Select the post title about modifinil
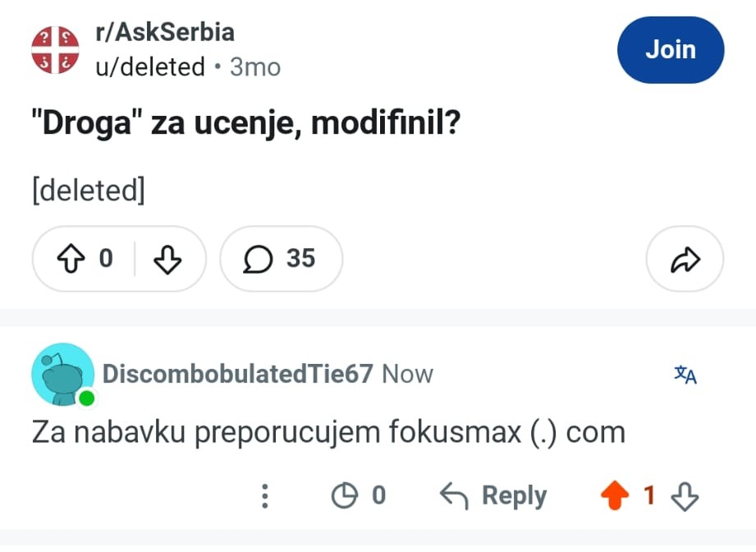756x552 pixels. pyautogui.click(x=246, y=122)
